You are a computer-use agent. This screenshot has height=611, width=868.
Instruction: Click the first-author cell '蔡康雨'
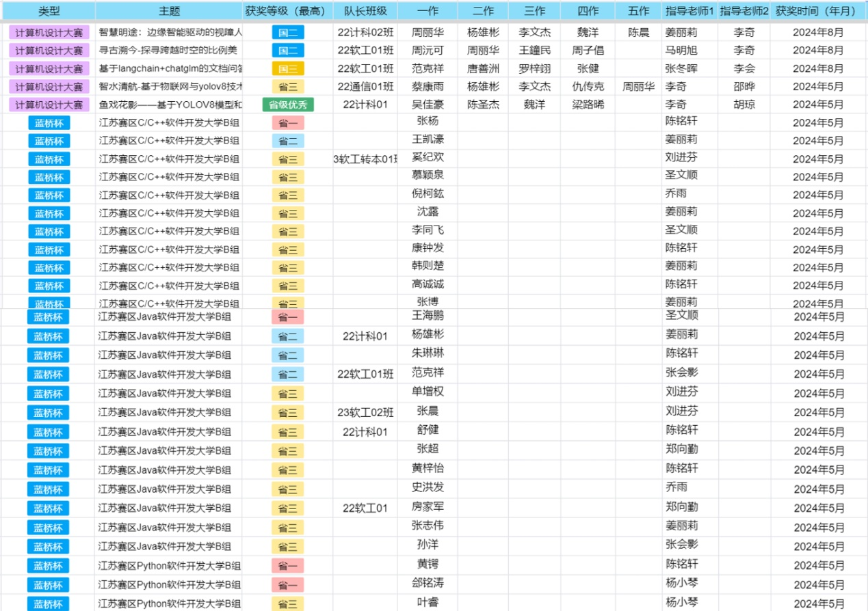tap(428, 86)
